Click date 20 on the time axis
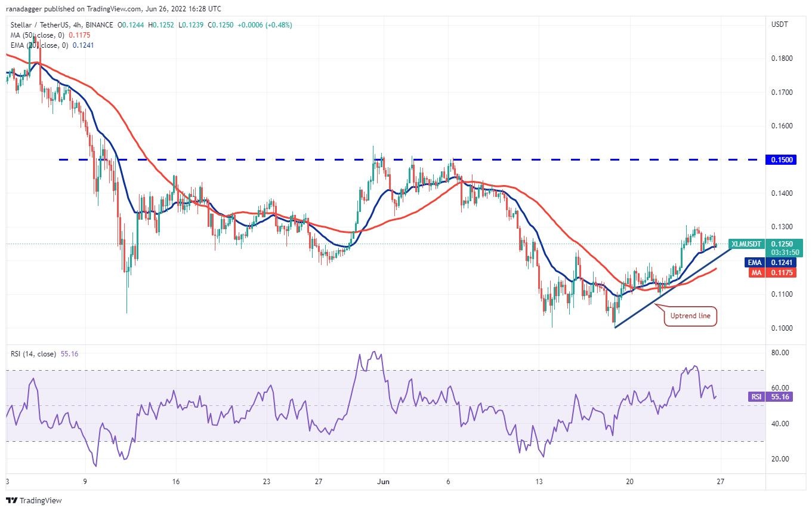The width and height of the screenshot is (812, 511). (629, 481)
